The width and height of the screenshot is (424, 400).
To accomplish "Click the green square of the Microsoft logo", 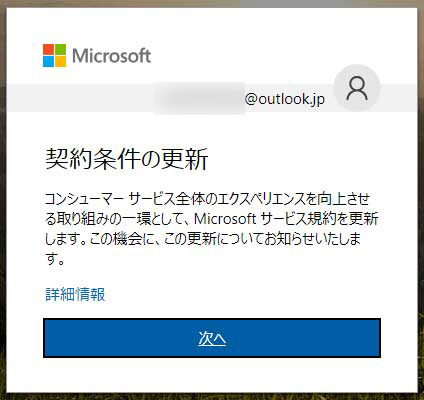I will pos(60,49).
